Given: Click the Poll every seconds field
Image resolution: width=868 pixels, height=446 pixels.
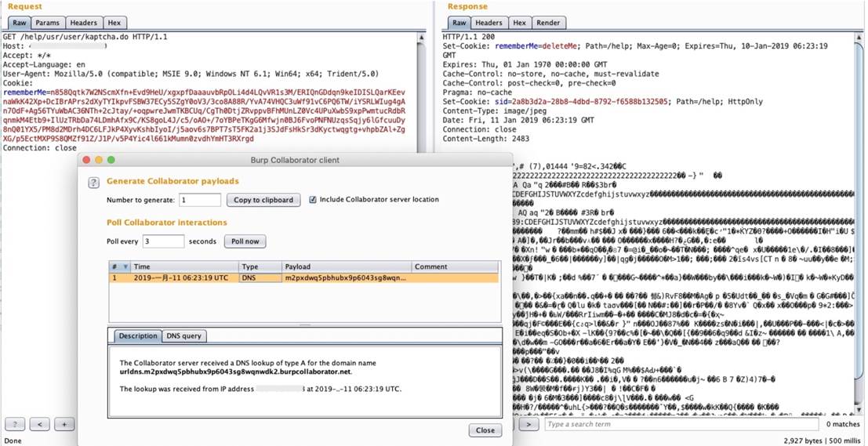Looking at the screenshot, I should coord(163,241).
